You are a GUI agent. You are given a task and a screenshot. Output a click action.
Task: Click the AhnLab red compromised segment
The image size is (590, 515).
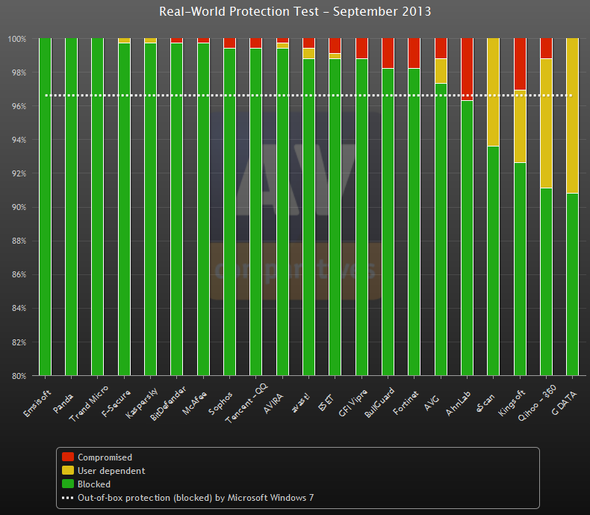(467, 69)
